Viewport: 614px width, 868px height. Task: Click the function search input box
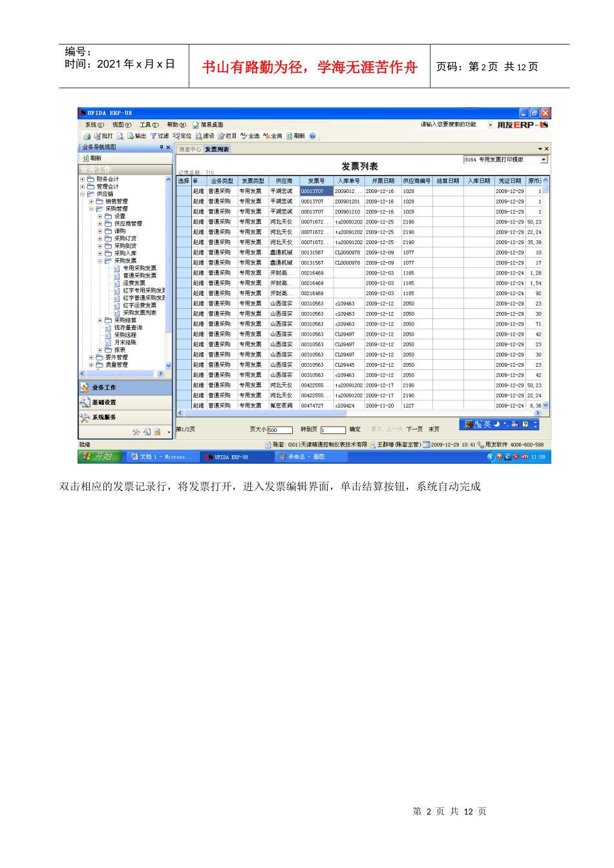pos(452,125)
